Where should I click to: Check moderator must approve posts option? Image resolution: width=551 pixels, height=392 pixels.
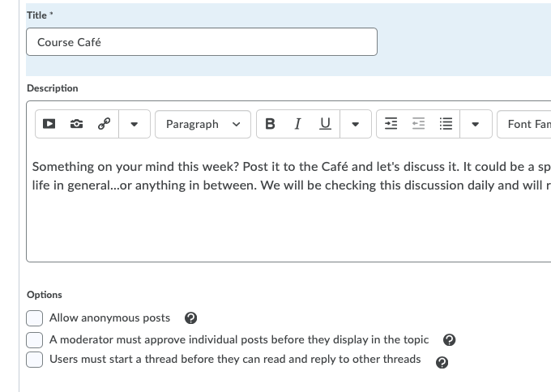click(x=35, y=340)
